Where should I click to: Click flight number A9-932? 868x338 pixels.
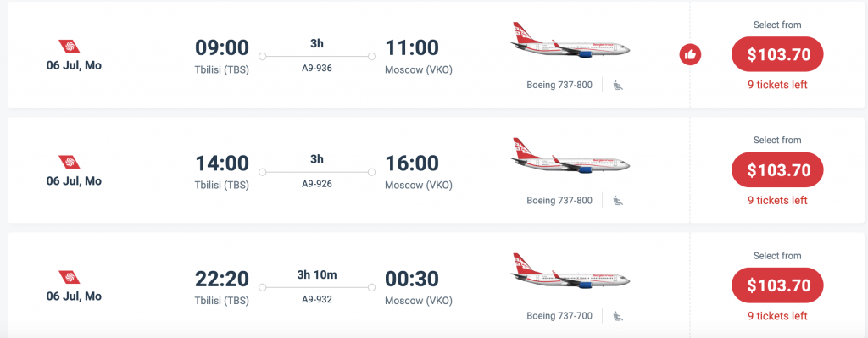317,299
